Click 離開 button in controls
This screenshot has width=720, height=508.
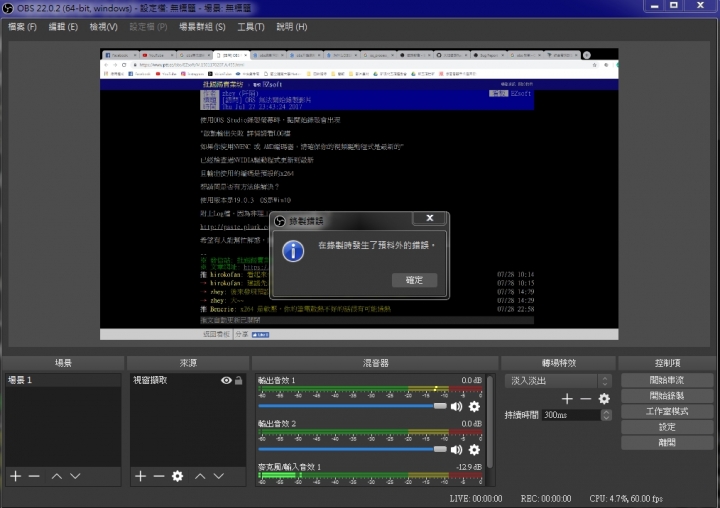(667, 443)
